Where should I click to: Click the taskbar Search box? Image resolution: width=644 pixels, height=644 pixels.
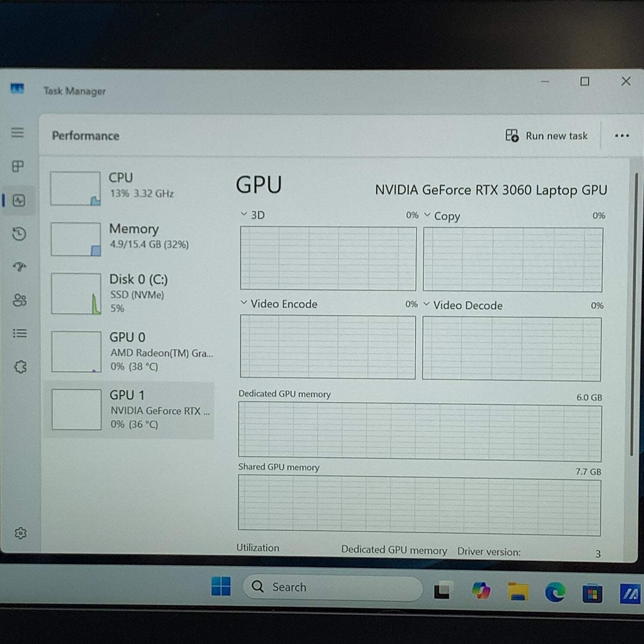[333, 587]
